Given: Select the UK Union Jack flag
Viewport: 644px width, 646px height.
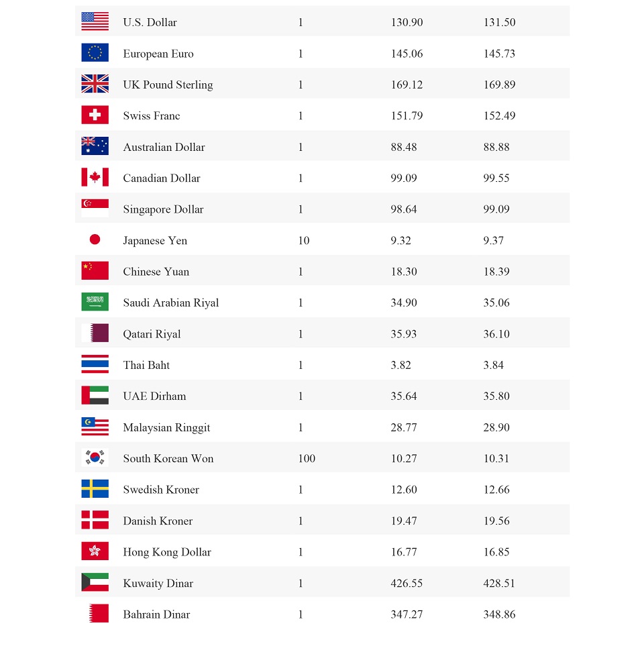Looking at the screenshot, I should click(95, 84).
